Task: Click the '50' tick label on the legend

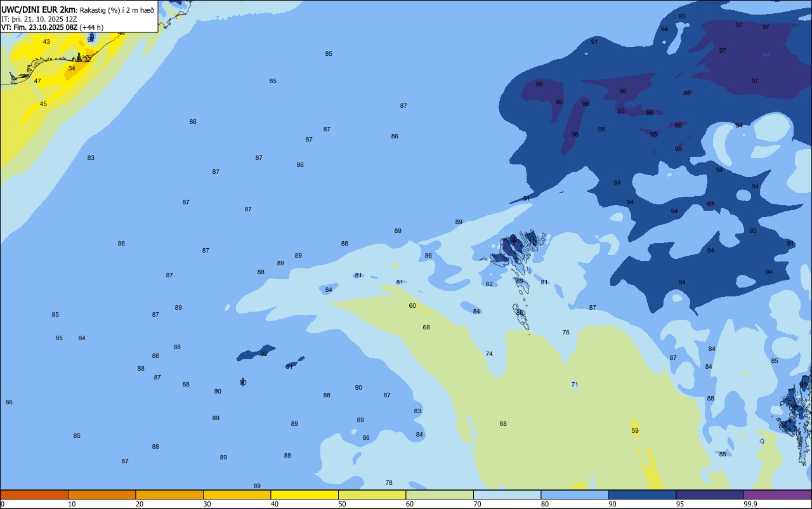Action: (x=343, y=504)
